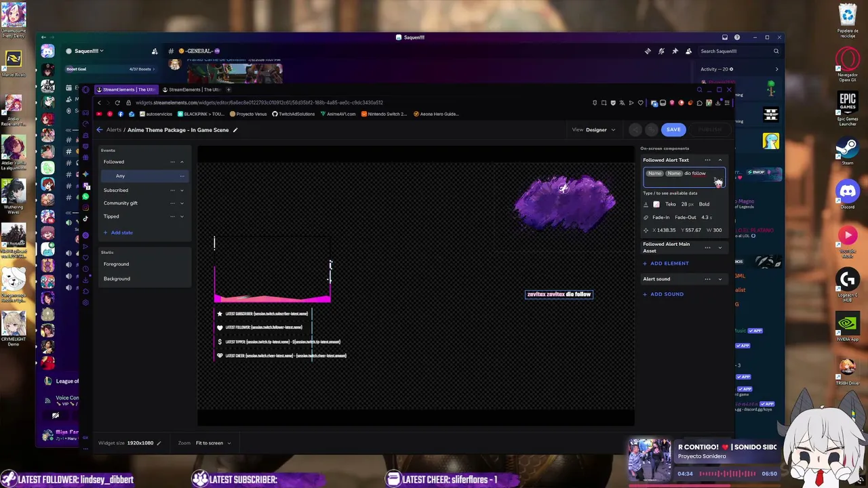Click the X position value field
Image resolution: width=868 pixels, height=488 pixels.
pyautogui.click(x=665, y=230)
